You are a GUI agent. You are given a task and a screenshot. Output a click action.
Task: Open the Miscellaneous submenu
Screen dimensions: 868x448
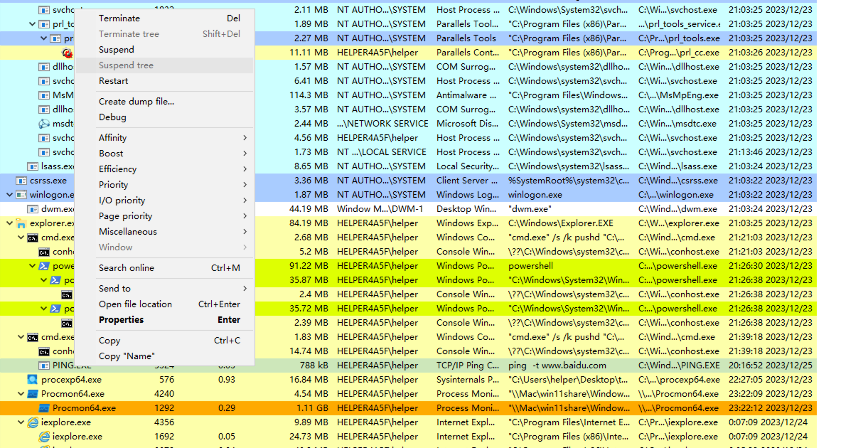coord(165,231)
